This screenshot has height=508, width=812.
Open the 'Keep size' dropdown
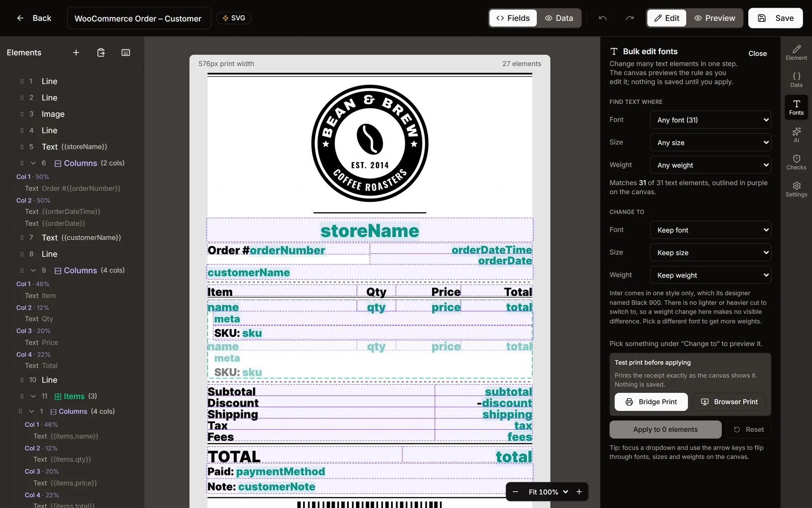pyautogui.click(x=710, y=253)
